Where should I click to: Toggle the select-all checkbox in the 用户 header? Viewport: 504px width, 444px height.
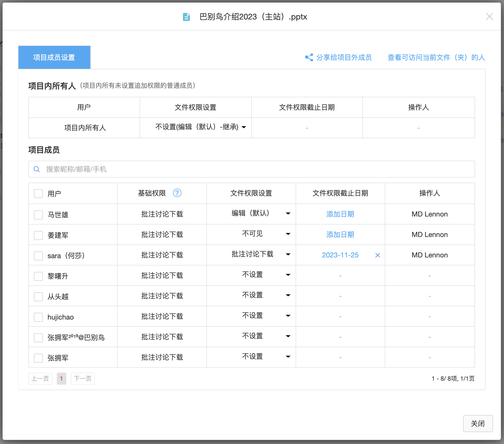[38, 193]
